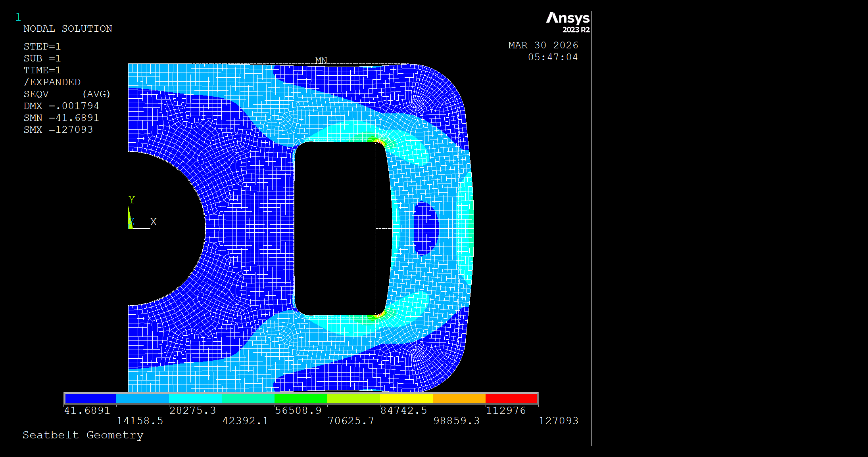The image size is (868, 457).
Task: Click the window number 1 indicator
Action: (x=18, y=17)
